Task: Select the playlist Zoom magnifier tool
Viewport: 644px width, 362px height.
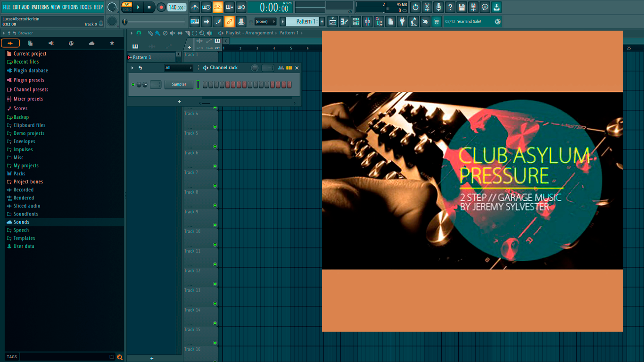Action: coord(202,33)
